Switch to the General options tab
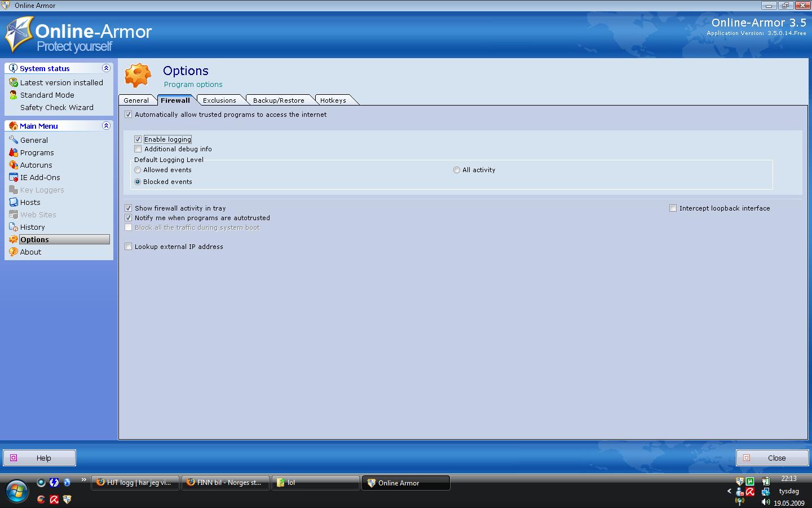Viewport: 812px width, 508px height. tap(136, 100)
